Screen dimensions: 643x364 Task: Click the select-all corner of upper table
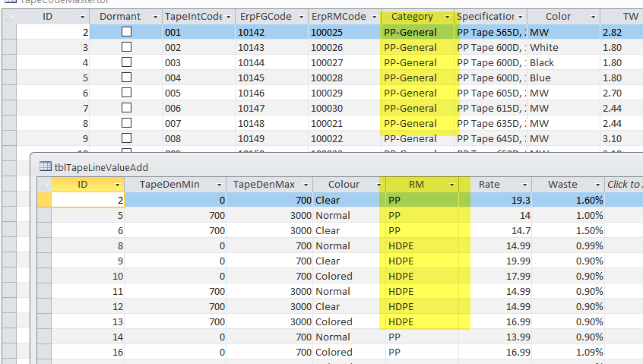click(x=8, y=17)
